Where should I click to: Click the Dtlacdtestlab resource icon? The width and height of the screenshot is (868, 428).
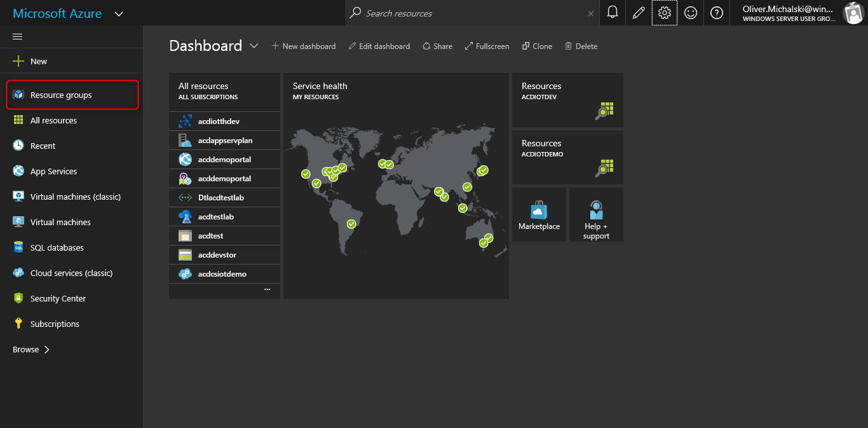click(185, 198)
